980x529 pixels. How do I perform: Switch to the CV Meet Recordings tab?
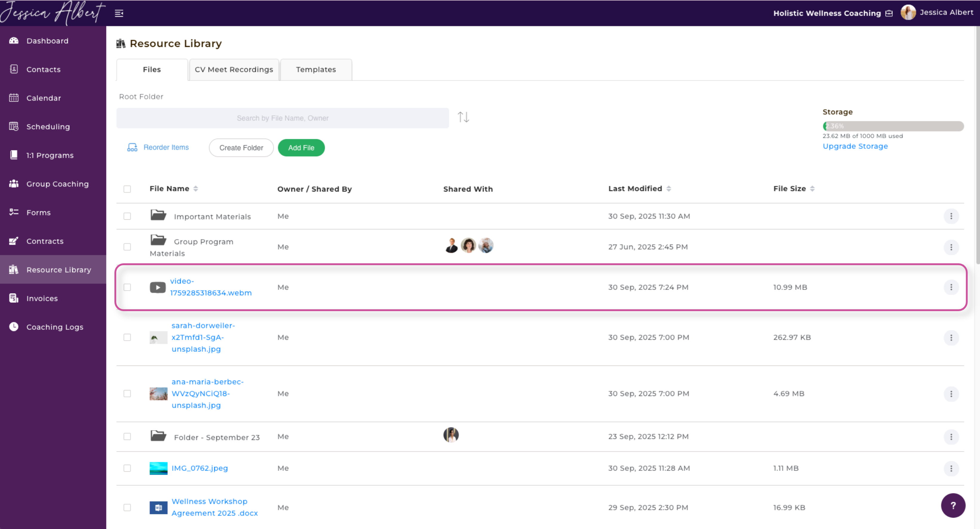pos(234,70)
